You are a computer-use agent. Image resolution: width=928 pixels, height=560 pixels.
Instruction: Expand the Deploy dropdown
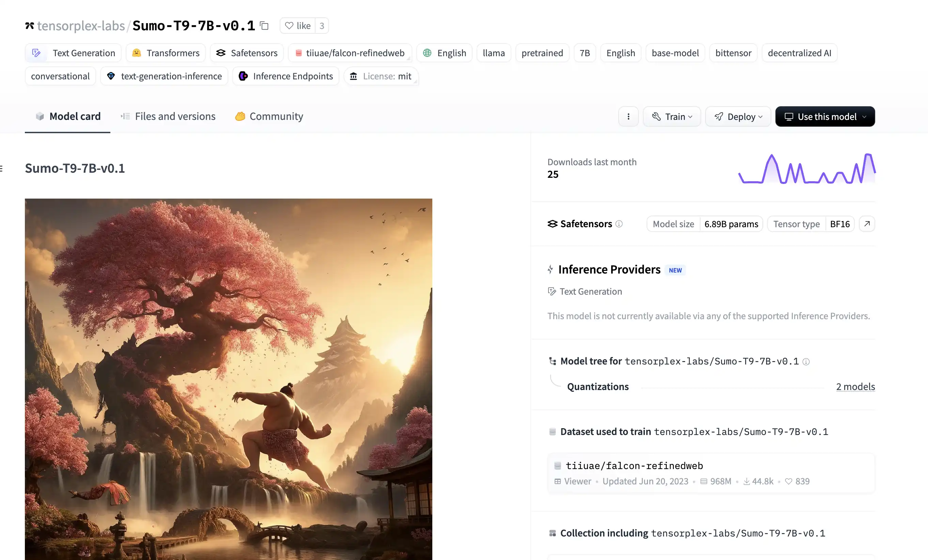point(738,116)
